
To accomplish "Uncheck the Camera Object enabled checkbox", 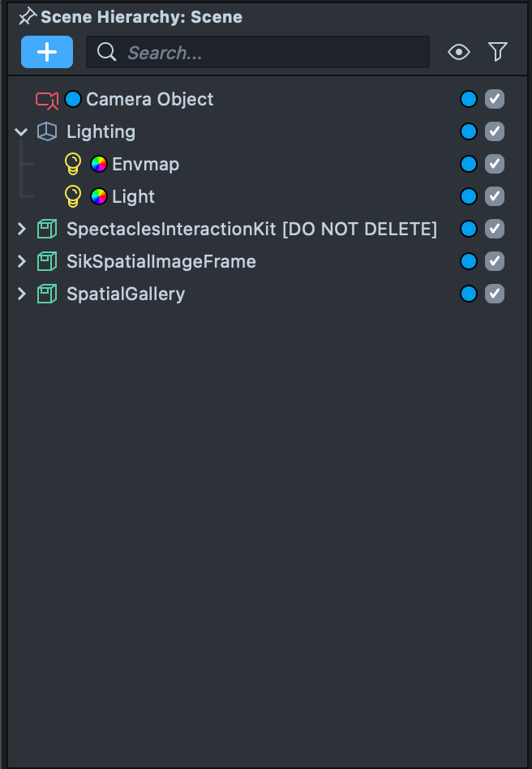I will [x=495, y=99].
